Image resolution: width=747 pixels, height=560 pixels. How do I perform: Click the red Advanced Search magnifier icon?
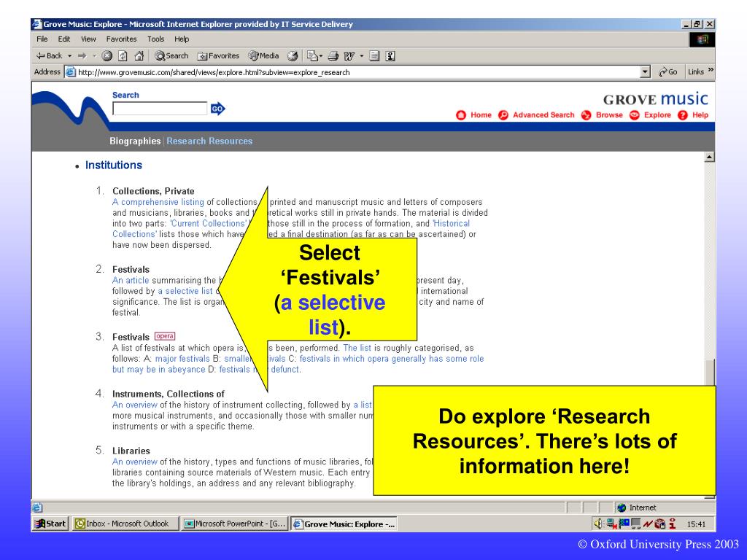tap(503, 115)
